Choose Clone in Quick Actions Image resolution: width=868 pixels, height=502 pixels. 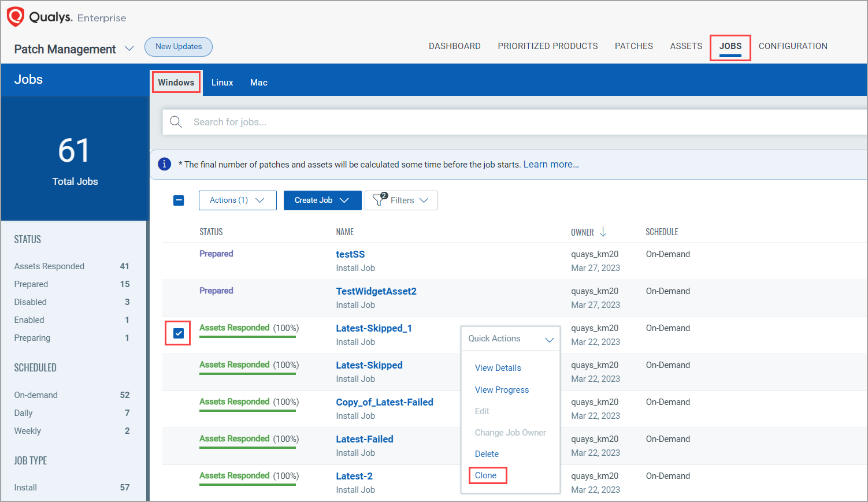pos(485,475)
